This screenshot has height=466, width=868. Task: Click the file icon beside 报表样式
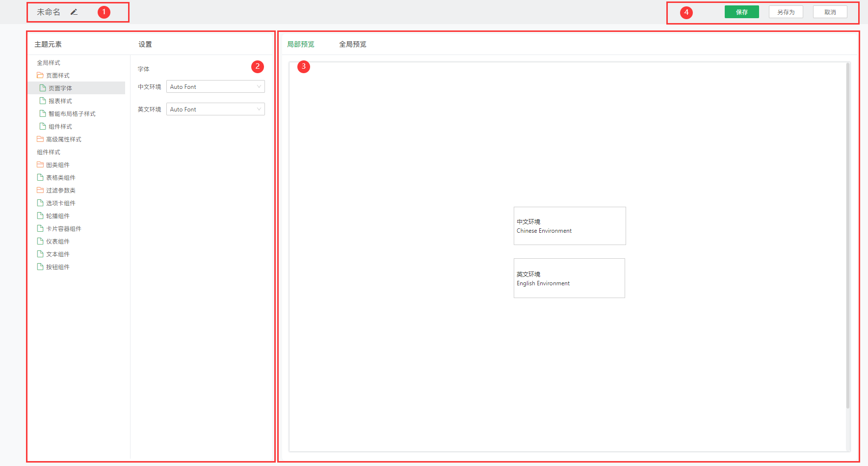point(43,101)
